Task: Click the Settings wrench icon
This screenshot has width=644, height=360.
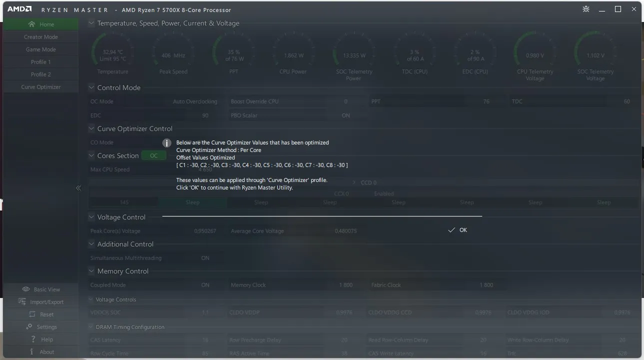Action: point(29,327)
